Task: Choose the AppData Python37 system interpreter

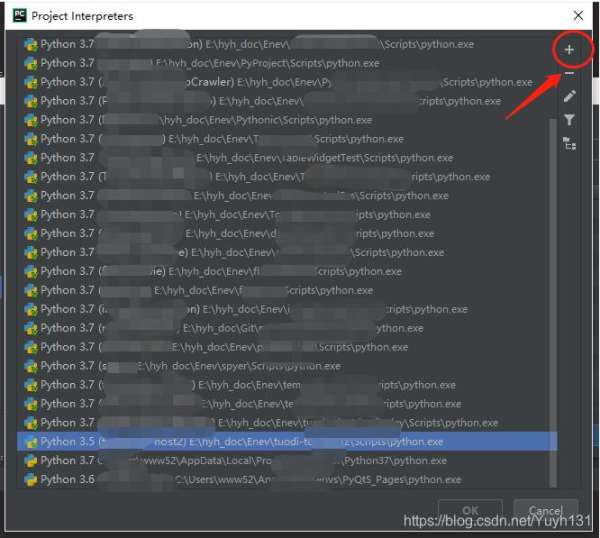Action: [x=287, y=461]
